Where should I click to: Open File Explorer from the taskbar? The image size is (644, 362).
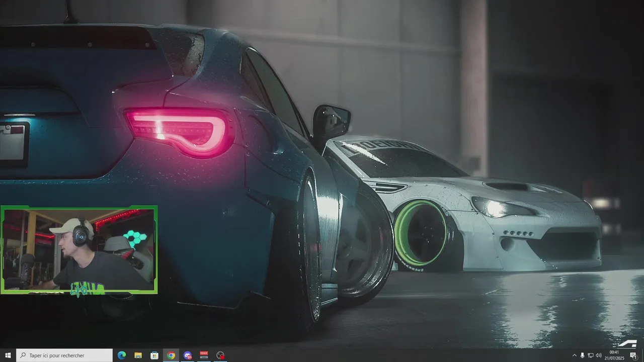138,355
